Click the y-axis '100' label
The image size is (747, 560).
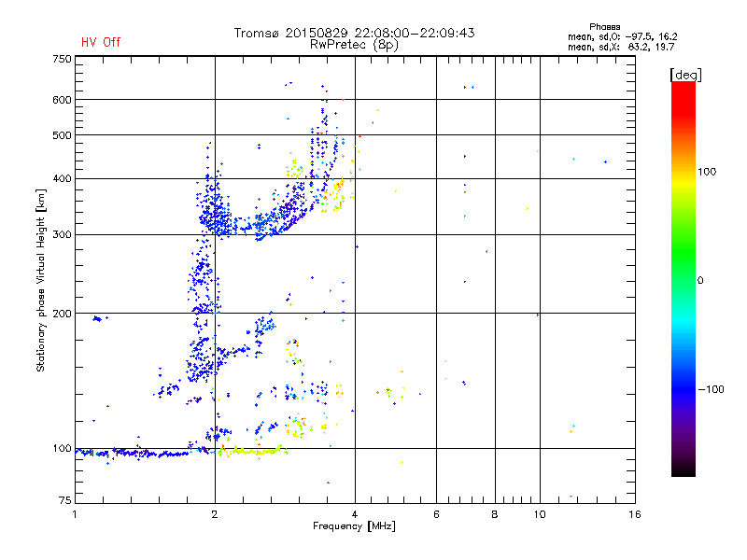click(62, 449)
